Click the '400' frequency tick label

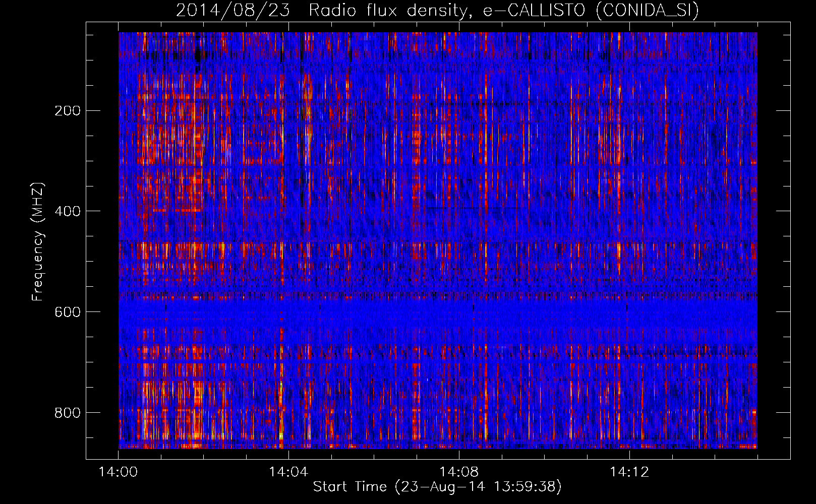(68, 212)
